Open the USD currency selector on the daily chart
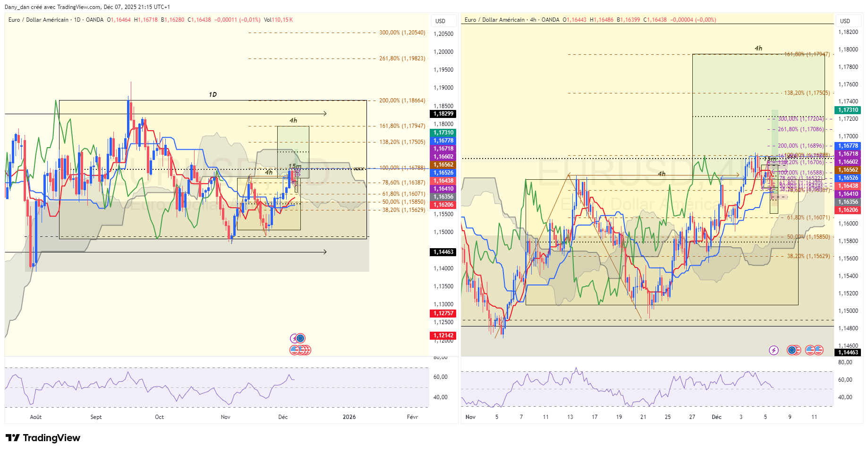This screenshot has width=868, height=452. 443,21
